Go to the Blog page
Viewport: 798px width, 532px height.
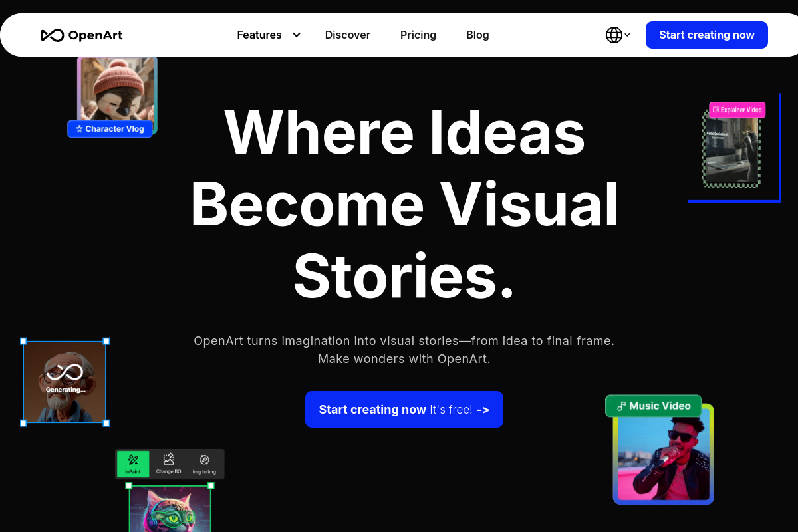(477, 35)
